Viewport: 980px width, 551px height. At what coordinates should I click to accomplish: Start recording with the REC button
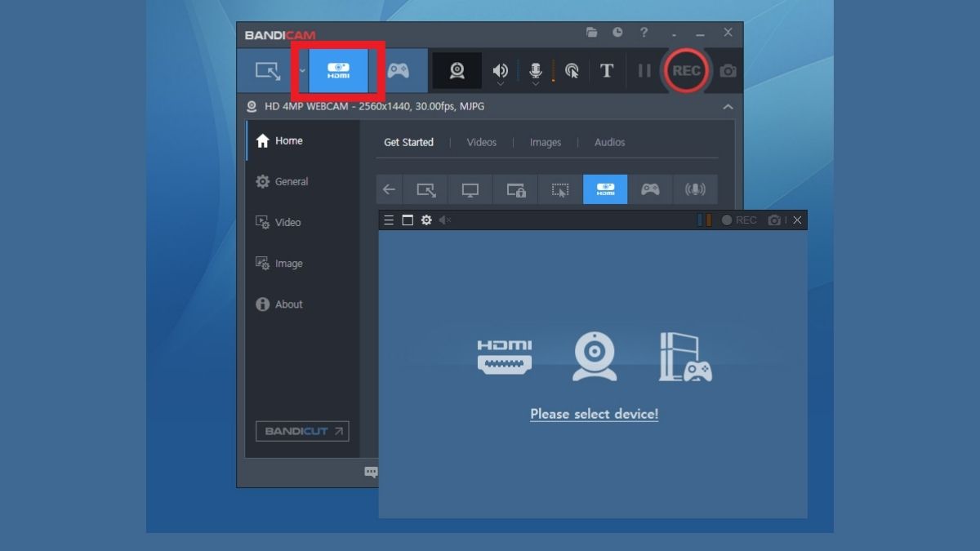tap(686, 70)
